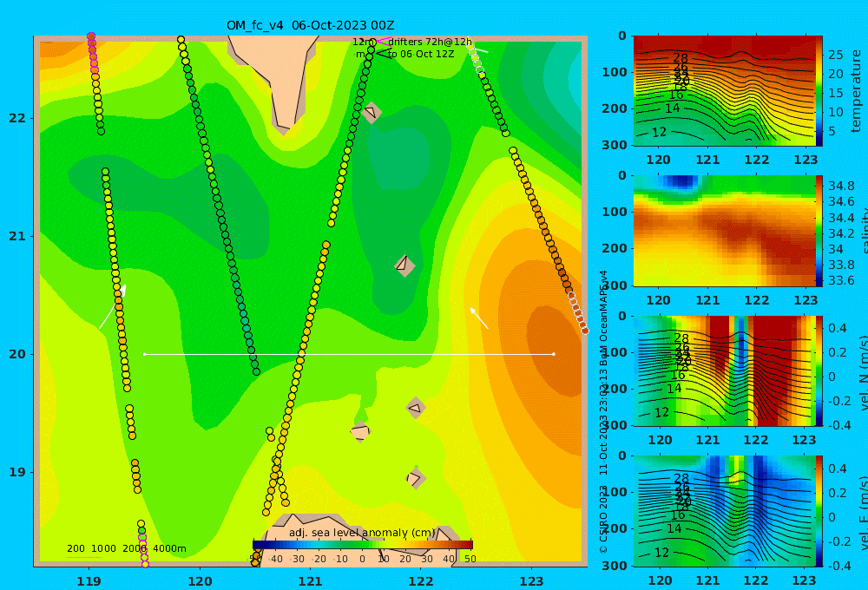The image size is (868, 590).
Task: Click main map longitude label 119
Action: (89, 581)
